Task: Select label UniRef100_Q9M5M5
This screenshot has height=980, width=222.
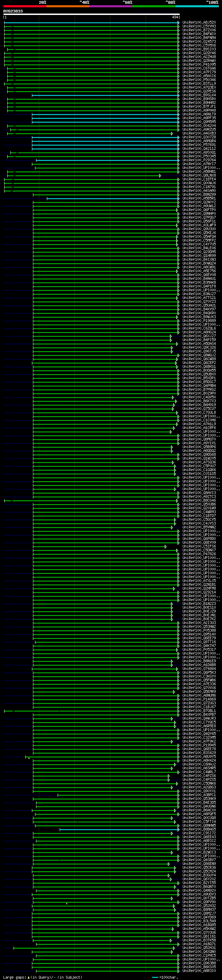Action: 199,122
